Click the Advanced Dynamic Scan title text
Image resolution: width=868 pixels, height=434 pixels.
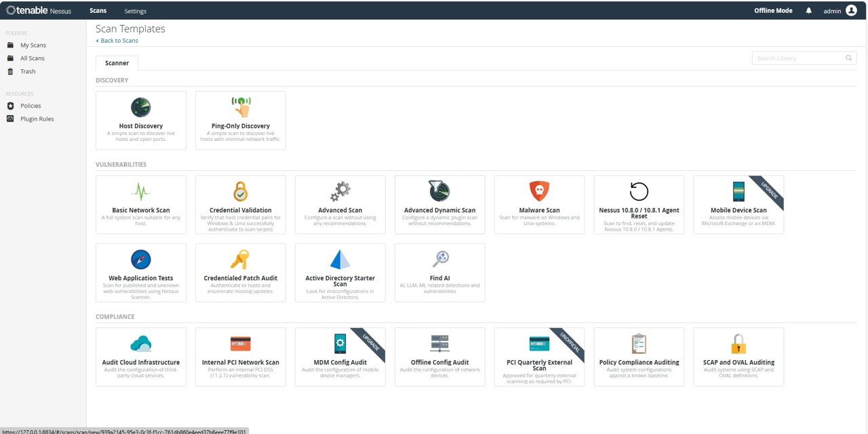point(439,210)
